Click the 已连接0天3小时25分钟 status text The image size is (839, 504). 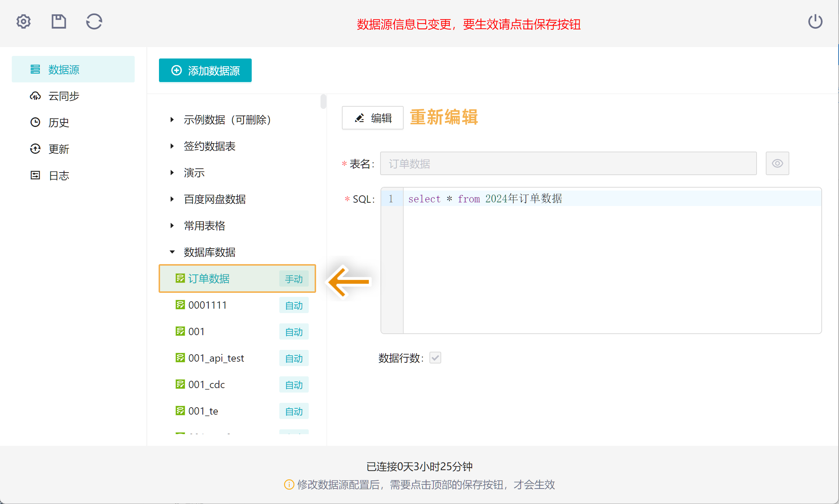click(x=419, y=466)
